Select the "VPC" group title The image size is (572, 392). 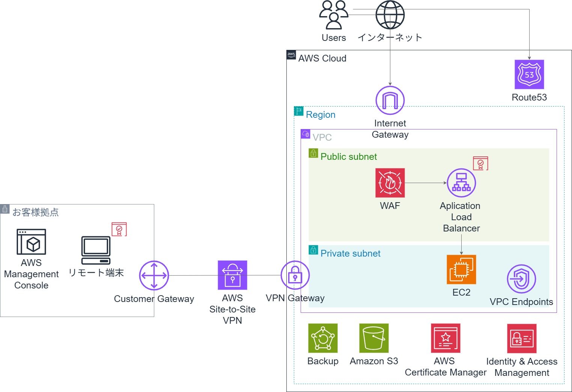pos(322,137)
